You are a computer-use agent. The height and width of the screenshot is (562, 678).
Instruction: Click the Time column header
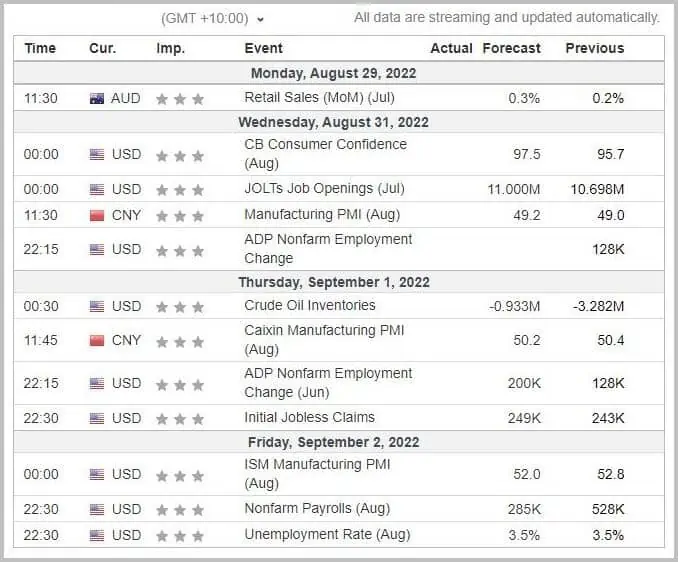(x=40, y=48)
